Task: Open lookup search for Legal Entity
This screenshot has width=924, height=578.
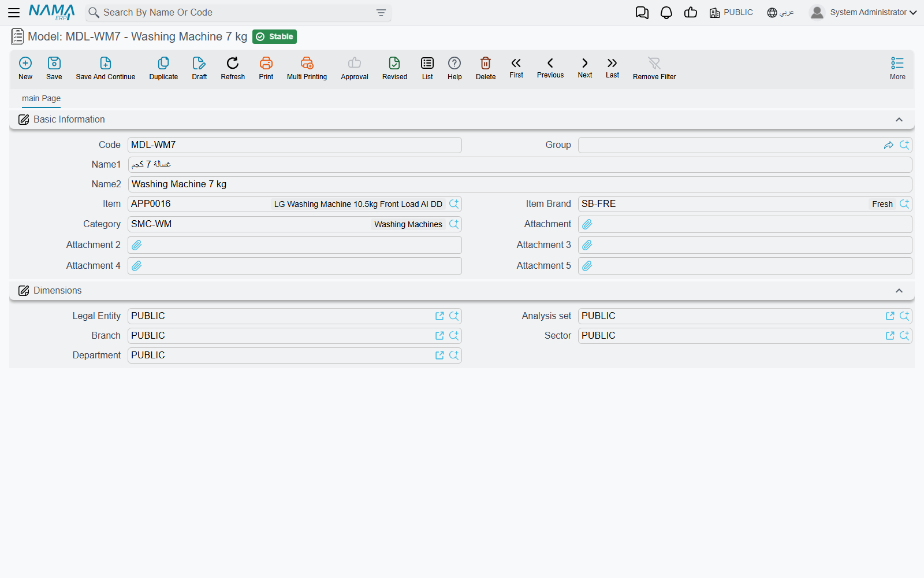Action: pyautogui.click(x=454, y=316)
